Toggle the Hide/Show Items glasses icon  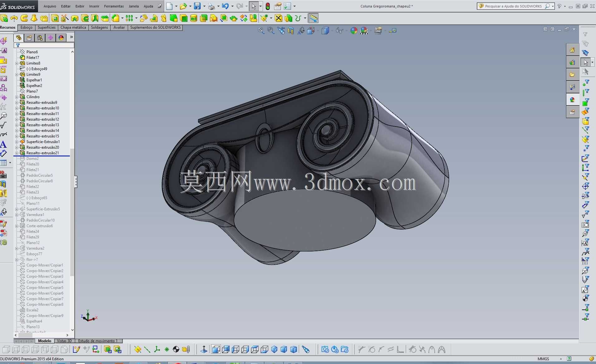click(x=339, y=31)
